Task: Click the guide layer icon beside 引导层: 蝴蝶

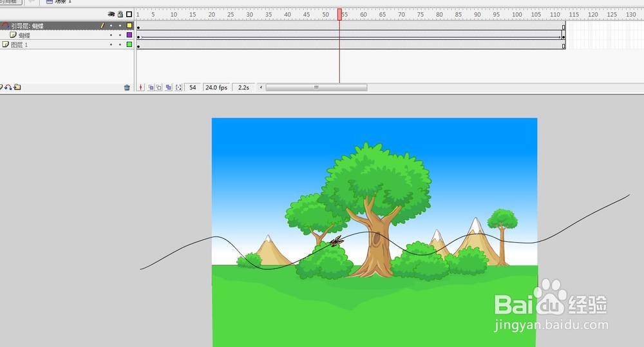Action: [5, 26]
